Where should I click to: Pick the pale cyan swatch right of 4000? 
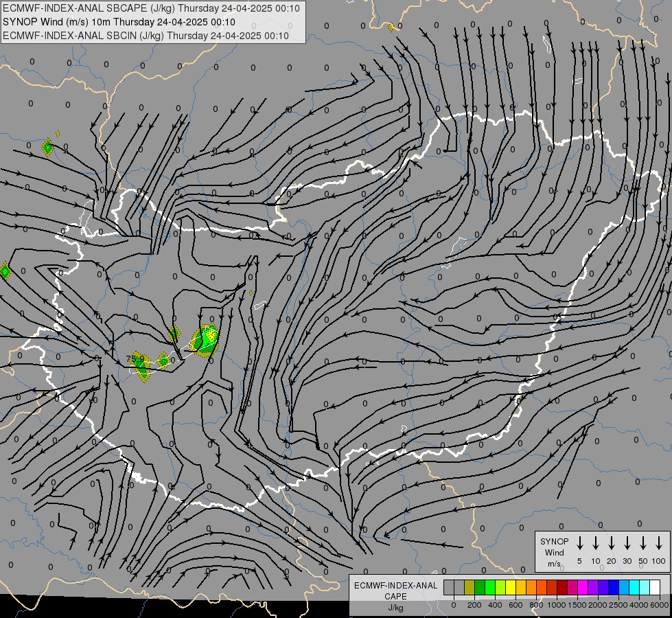(645, 587)
